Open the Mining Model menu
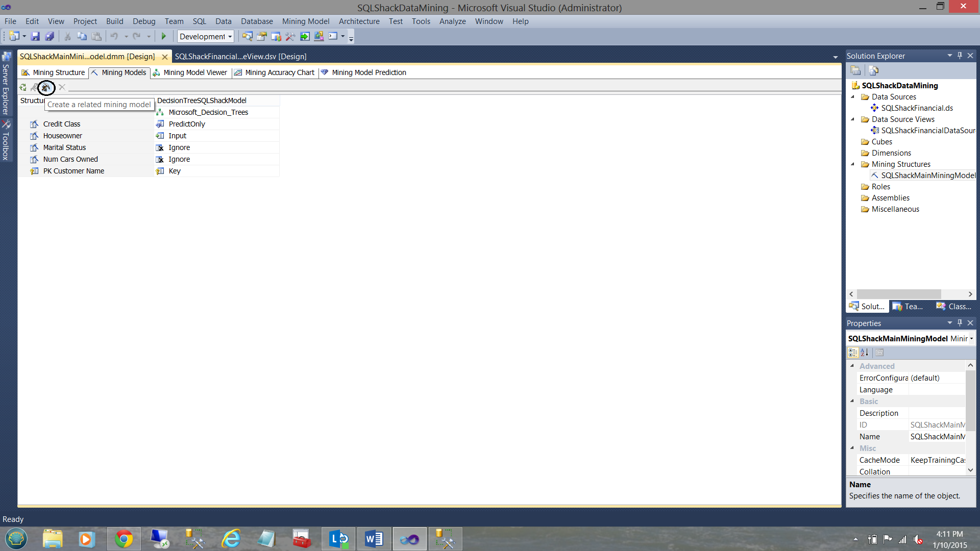This screenshot has width=980, height=551. coord(305,21)
